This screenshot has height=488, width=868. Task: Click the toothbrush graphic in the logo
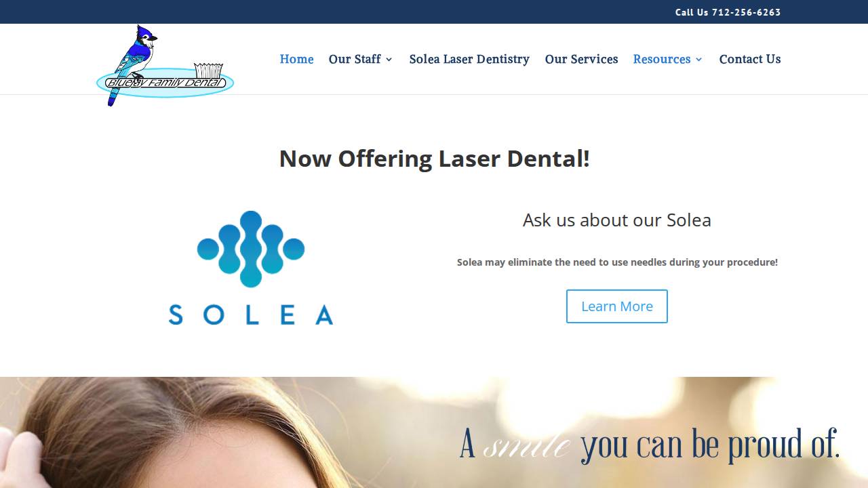point(208,70)
